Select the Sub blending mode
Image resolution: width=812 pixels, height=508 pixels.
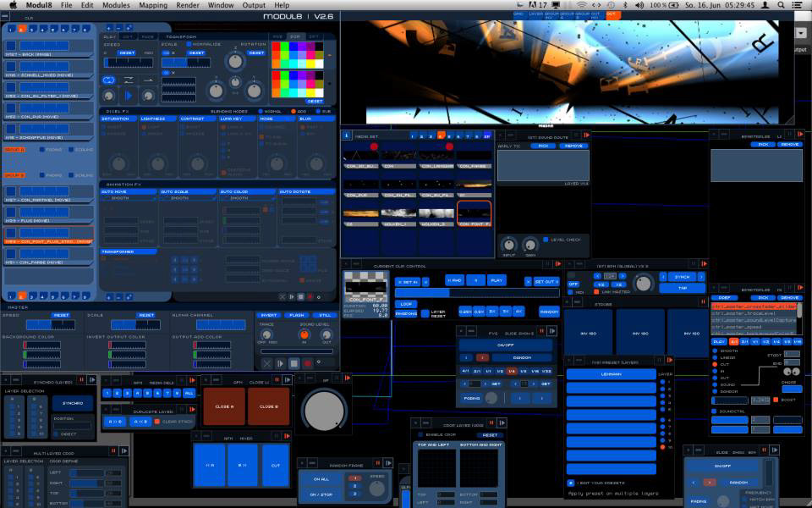pos(319,112)
